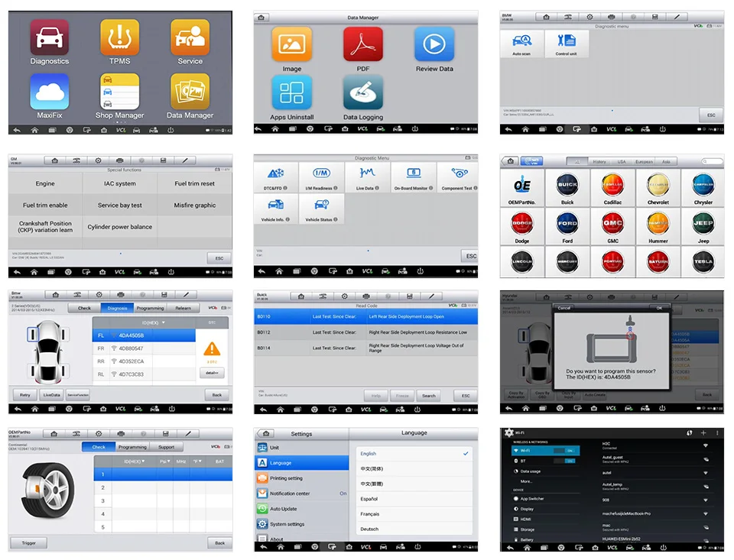Select Deutsch language option
The height and width of the screenshot is (560, 734).
tap(414, 529)
